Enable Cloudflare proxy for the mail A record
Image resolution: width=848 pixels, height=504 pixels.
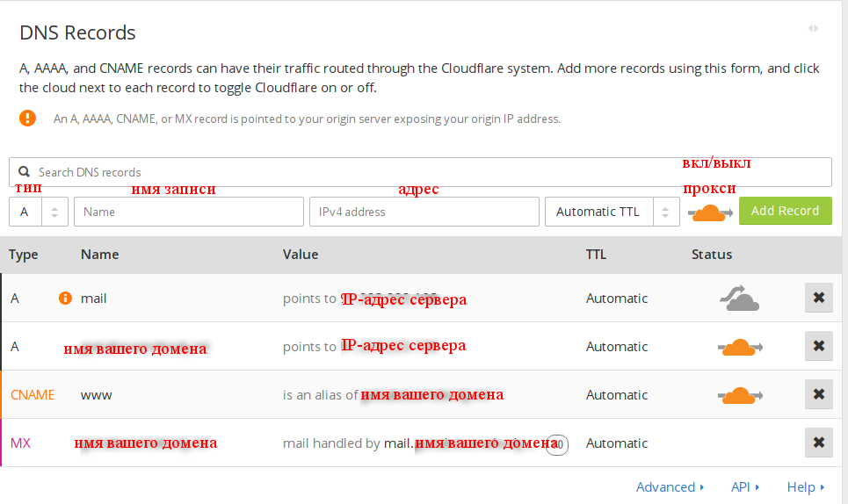740,299
